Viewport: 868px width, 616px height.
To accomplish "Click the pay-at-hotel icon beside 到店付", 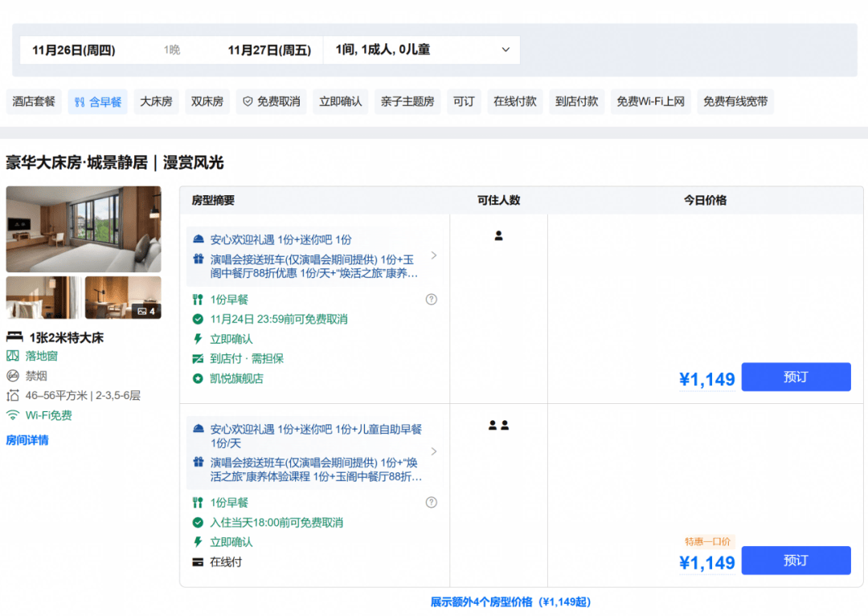I will click(x=198, y=359).
